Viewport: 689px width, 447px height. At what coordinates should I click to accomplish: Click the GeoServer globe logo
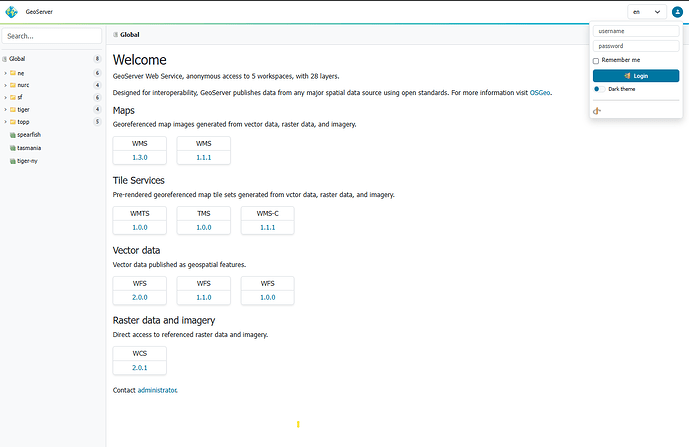point(11,12)
